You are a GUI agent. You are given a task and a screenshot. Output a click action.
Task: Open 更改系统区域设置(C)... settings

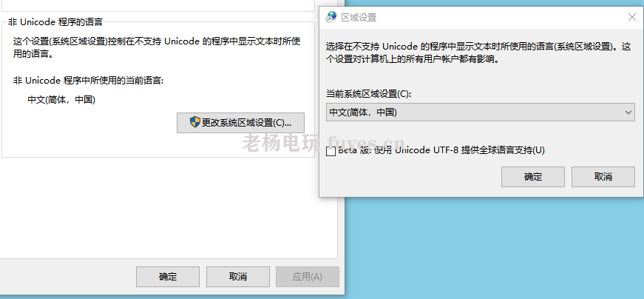tap(241, 123)
